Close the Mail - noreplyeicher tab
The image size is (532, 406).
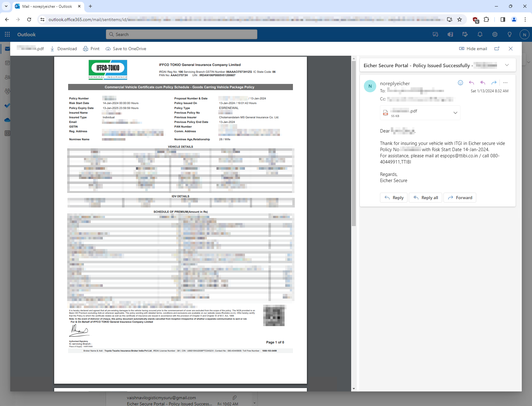point(79,6)
